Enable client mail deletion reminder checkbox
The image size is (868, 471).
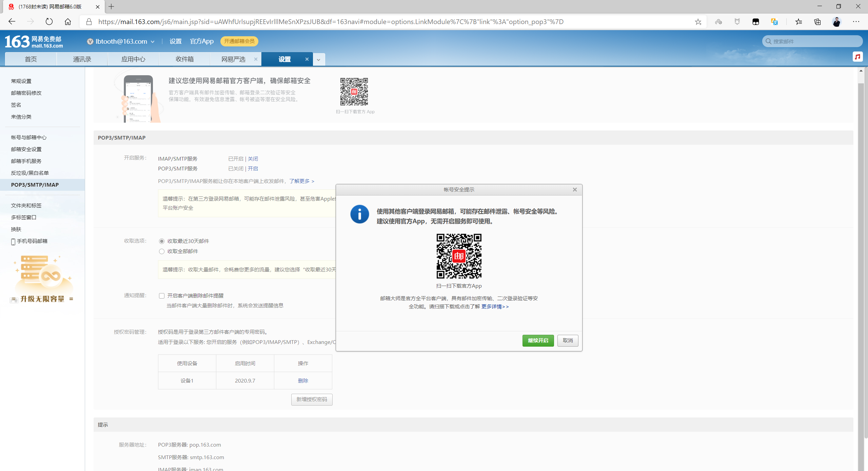162,296
